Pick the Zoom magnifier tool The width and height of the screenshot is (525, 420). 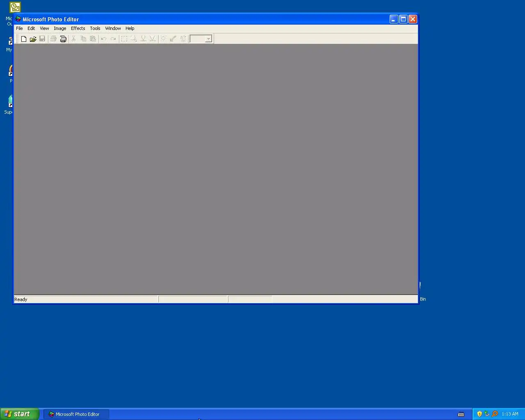(134, 39)
